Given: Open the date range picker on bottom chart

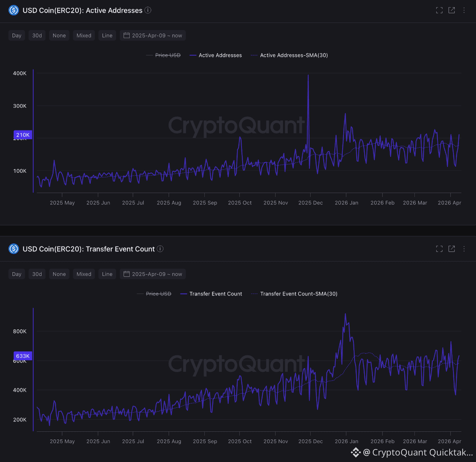Looking at the screenshot, I should pos(153,274).
